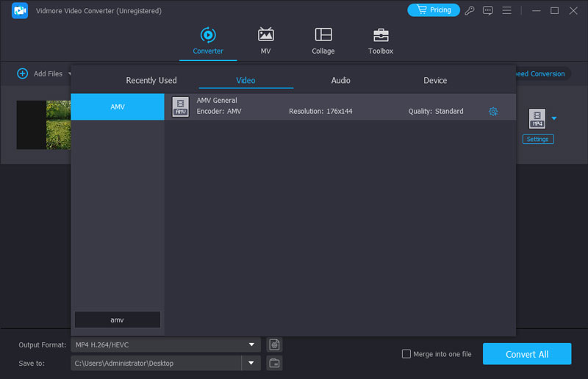The image size is (588, 379).
Task: Open output format profile settings icon
Action: click(274, 344)
